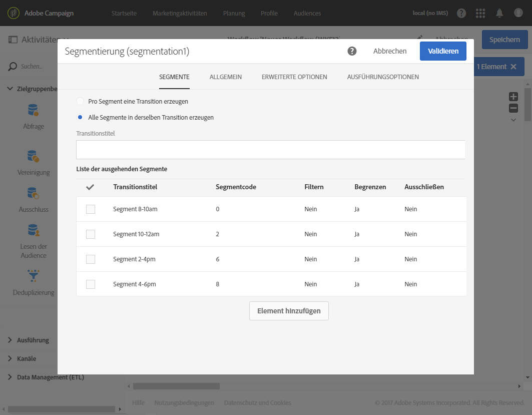
Task: Select 'Pro Segment eine Transition erzeugen' radio
Action: tap(80, 101)
